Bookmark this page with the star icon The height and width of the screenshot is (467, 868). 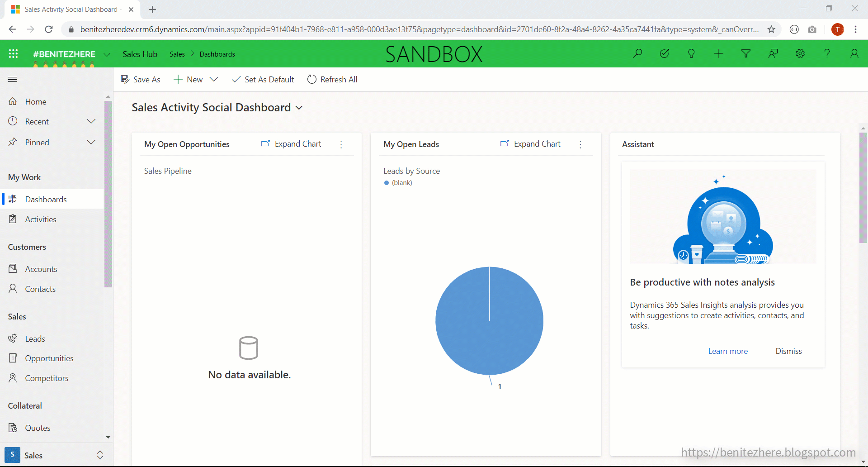pos(771,29)
